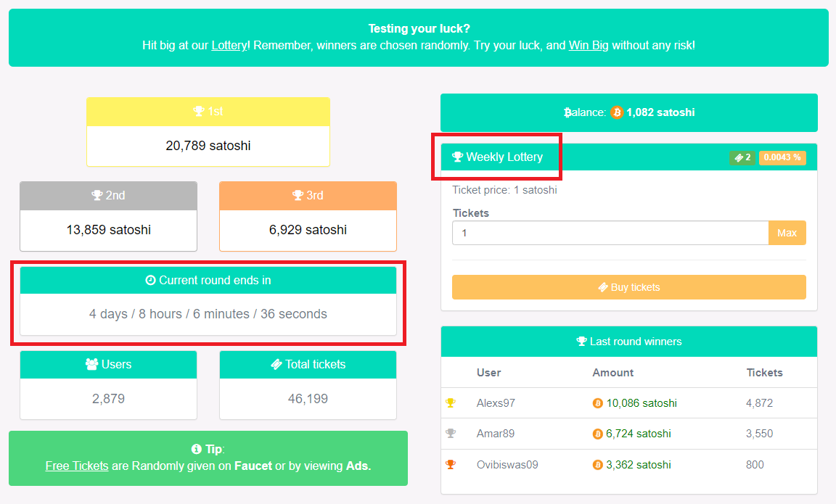Click the Max button beside tickets field

click(787, 233)
